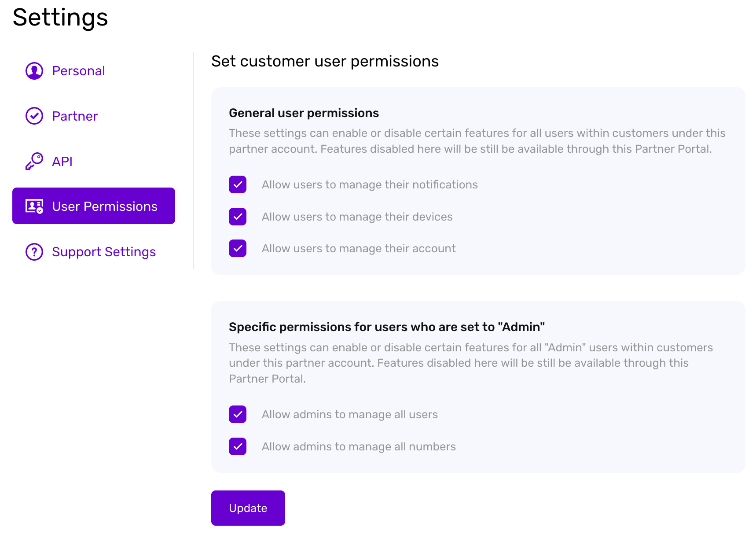Screen dimensions: 756x538
Task: Click the Personal profile avatar icon
Action: (x=34, y=71)
